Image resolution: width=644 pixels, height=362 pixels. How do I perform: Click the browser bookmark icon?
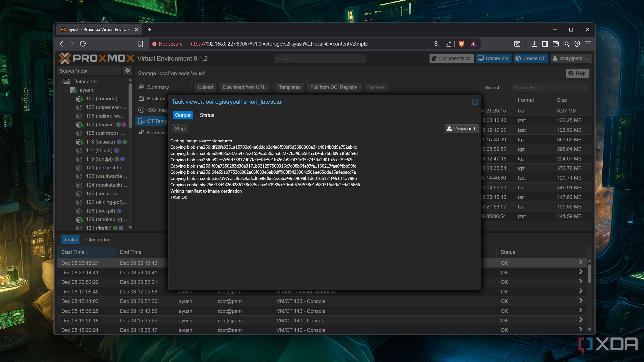(x=141, y=44)
